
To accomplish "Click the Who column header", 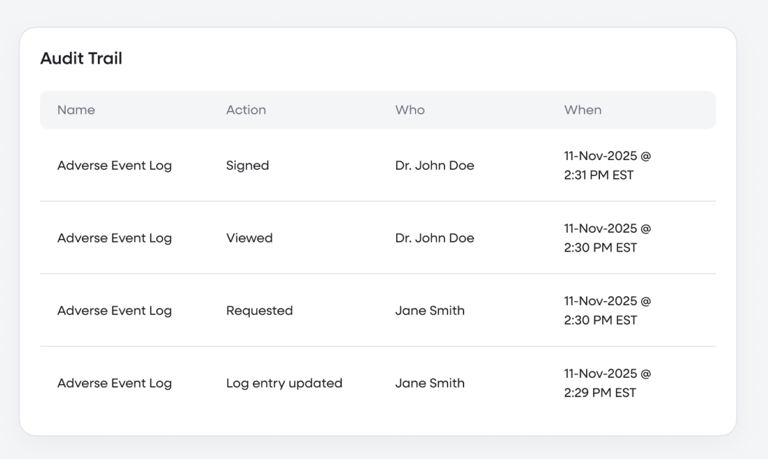I will point(410,110).
